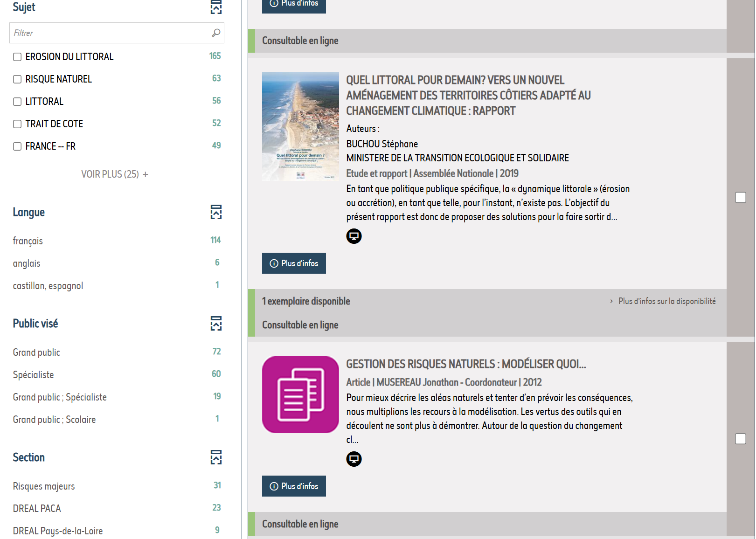Image resolution: width=756 pixels, height=539 pixels.
Task: Open the Gestion des risques naturels title
Action: (x=465, y=364)
